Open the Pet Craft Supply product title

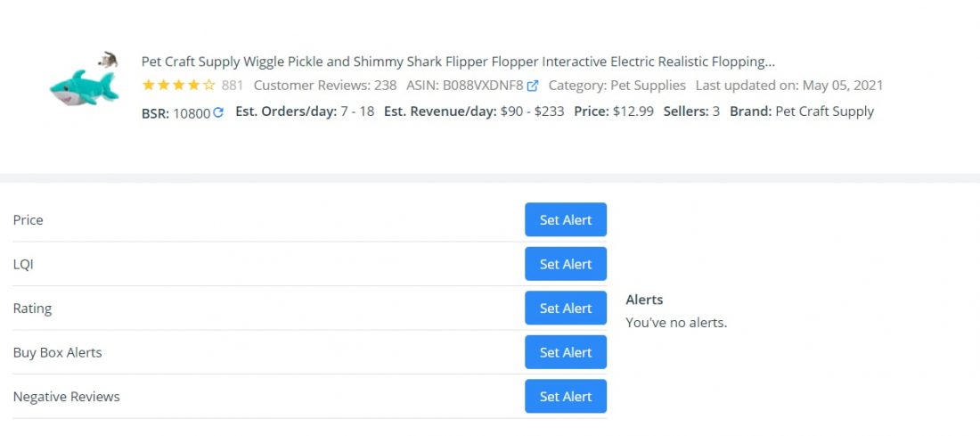click(458, 62)
